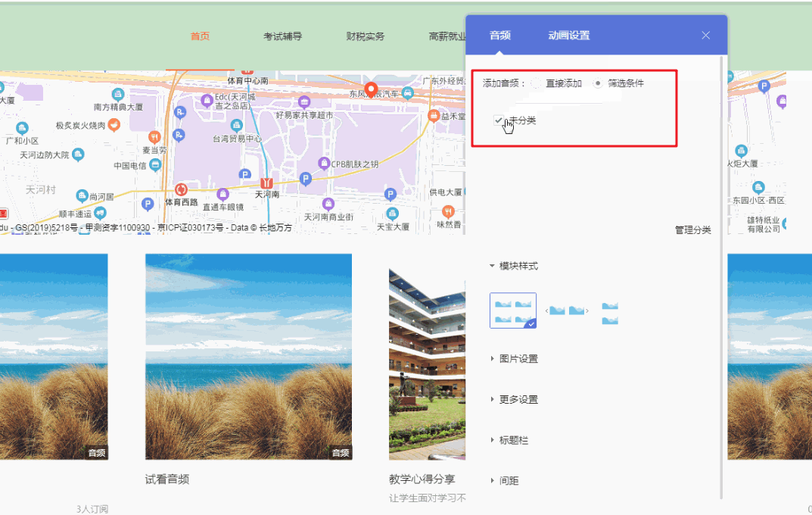This screenshot has height=515, width=812.
Task: Open the 高薪就业 navigation item
Action: [447, 36]
